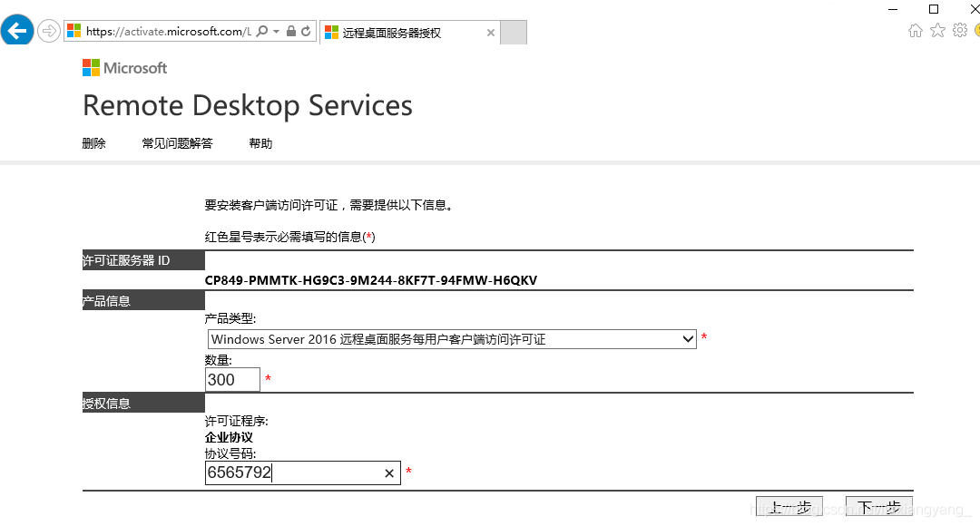This screenshot has width=980, height=526.
Task: Click the 删除 menu link
Action: (x=94, y=143)
